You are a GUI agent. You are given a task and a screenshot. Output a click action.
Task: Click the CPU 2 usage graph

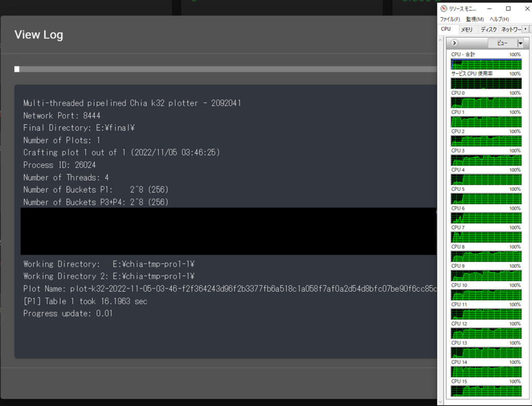click(x=486, y=141)
